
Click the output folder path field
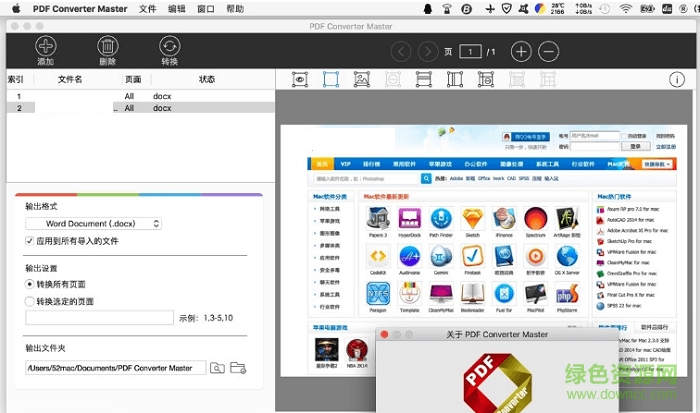[x=116, y=368]
